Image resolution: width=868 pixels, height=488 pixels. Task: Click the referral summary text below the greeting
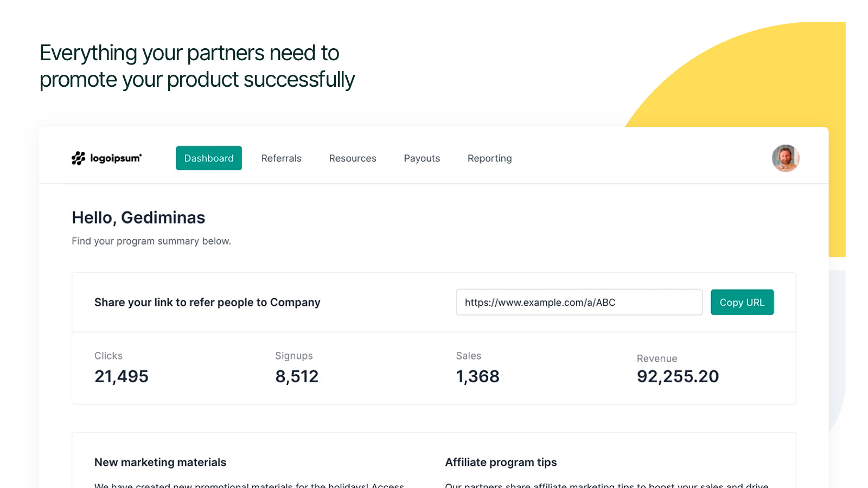151,241
